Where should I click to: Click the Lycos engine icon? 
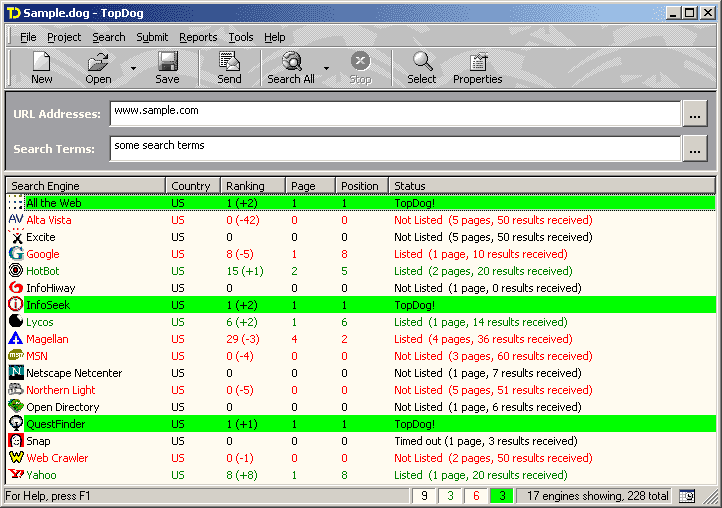pyautogui.click(x=16, y=321)
